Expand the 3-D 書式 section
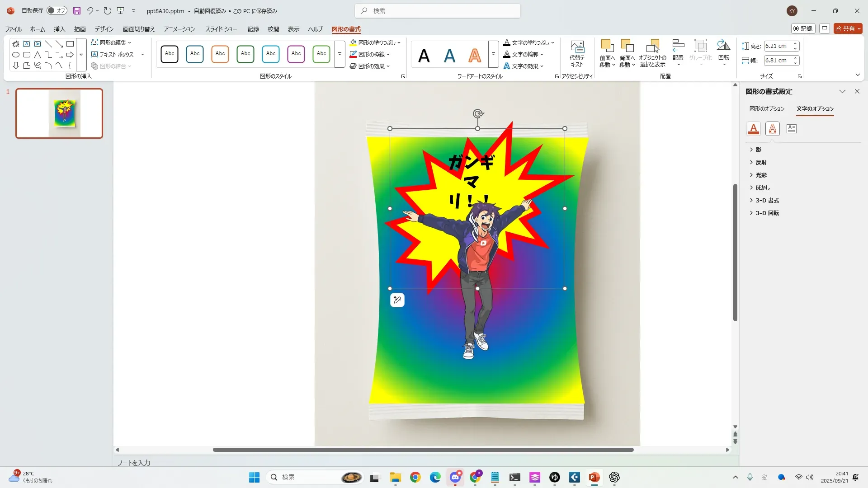This screenshot has width=868, height=488. 767,200
